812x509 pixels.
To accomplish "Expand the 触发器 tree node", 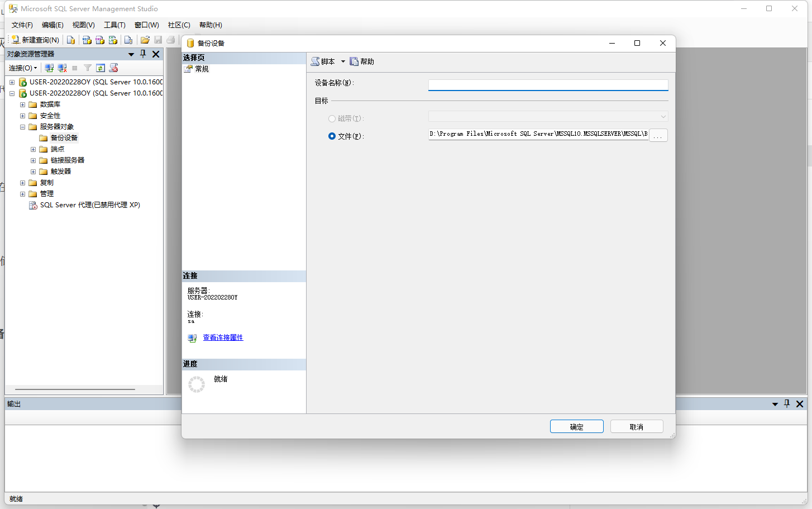I will [33, 172].
